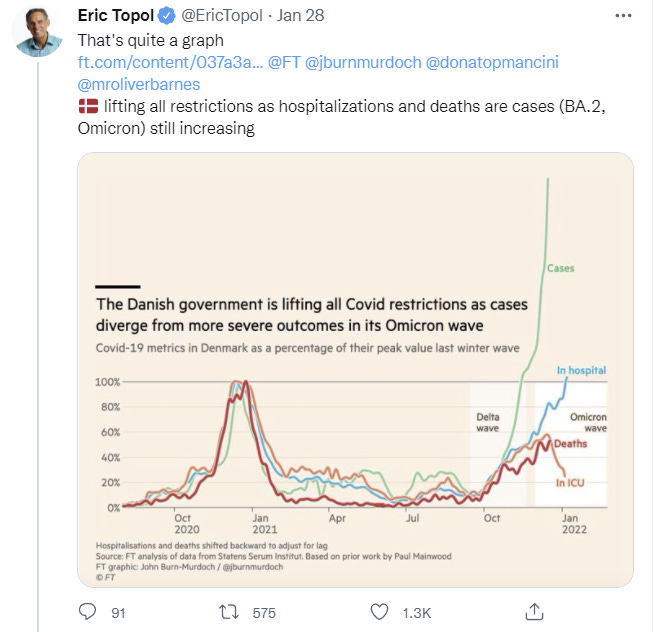Click the reply speech bubble icon
This screenshot has height=632, width=655.
click(x=87, y=612)
